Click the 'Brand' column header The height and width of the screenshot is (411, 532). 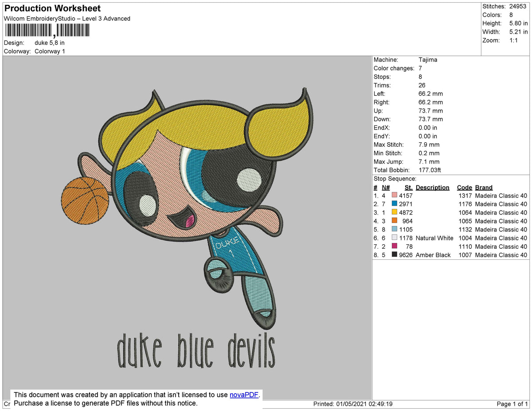[x=484, y=188]
